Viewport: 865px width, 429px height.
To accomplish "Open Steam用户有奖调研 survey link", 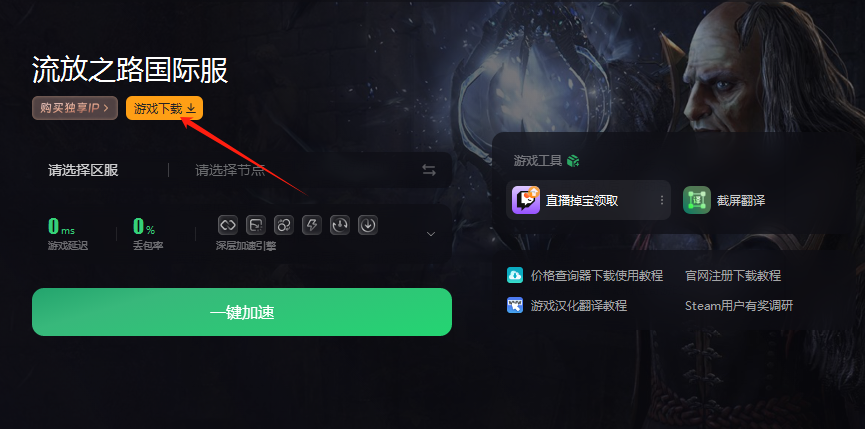I will pos(739,305).
